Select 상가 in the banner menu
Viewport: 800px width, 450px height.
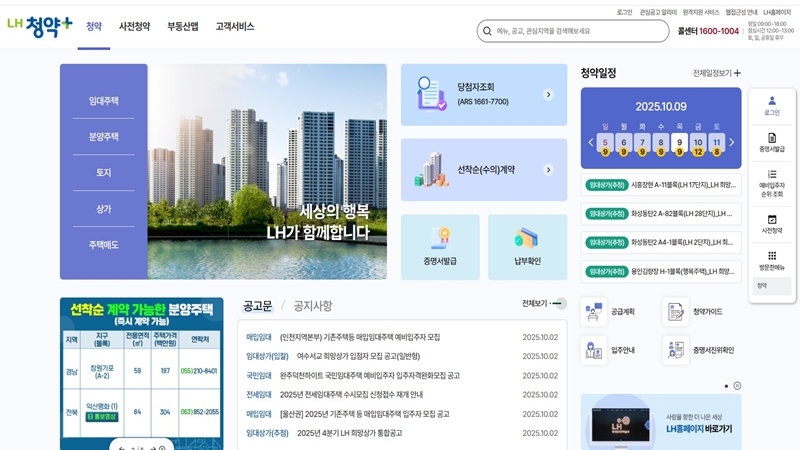coord(104,209)
